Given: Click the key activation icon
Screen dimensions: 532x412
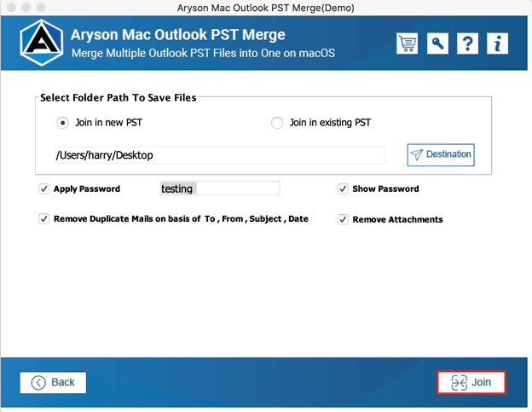Looking at the screenshot, I should coord(437,44).
